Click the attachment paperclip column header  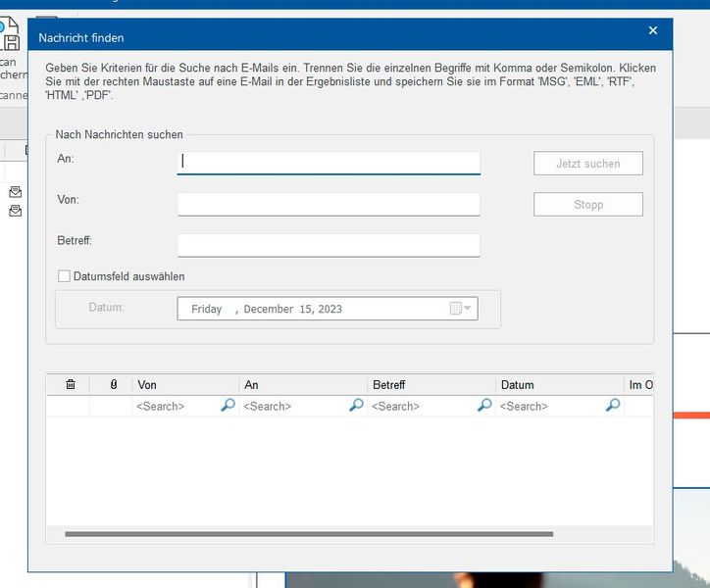(113, 385)
